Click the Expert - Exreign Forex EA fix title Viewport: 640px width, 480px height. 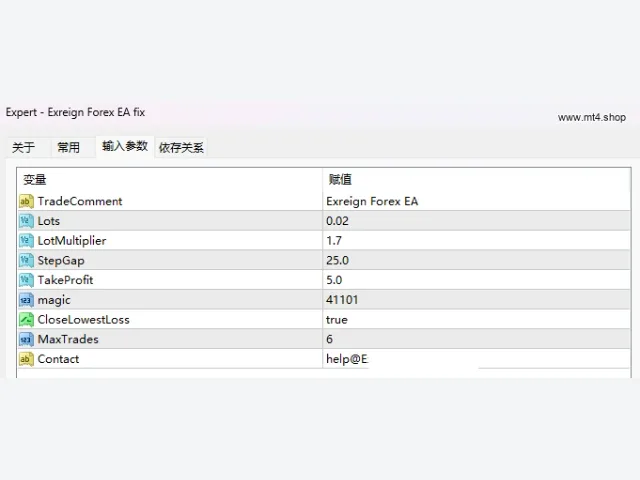click(76, 112)
